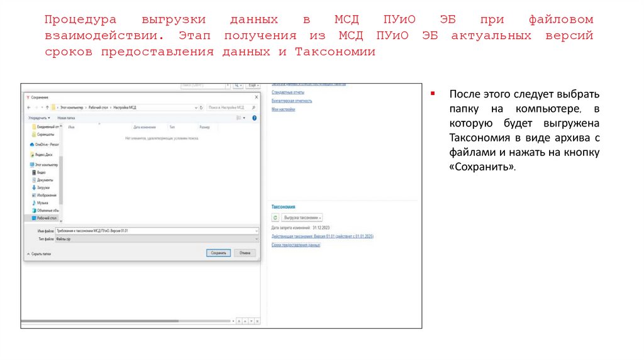Open Стандартные отчеты link
This screenshot has height=361, width=644.
288,92
